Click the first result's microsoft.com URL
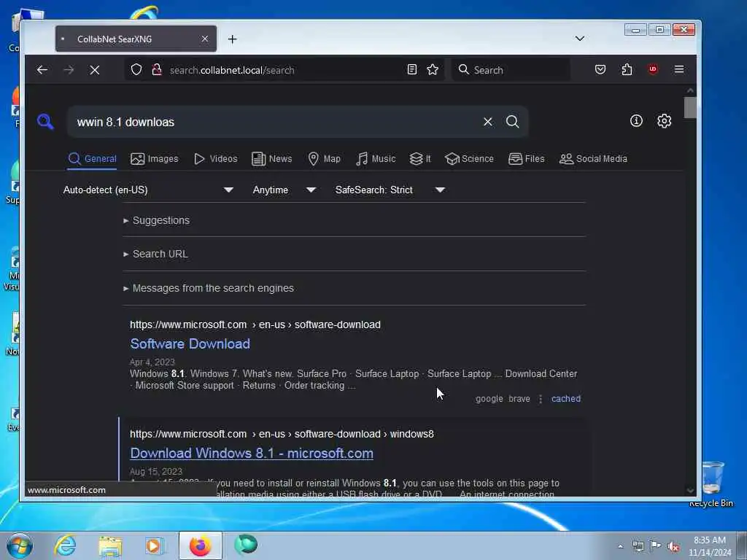Screen dimensions: 747x560 [255, 324]
